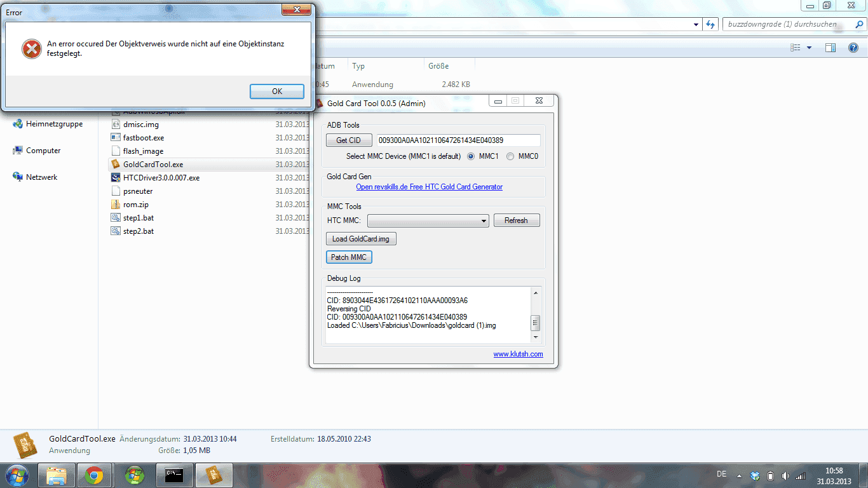The image size is (868, 488).
Task: Click the CID text field
Action: (x=458, y=140)
